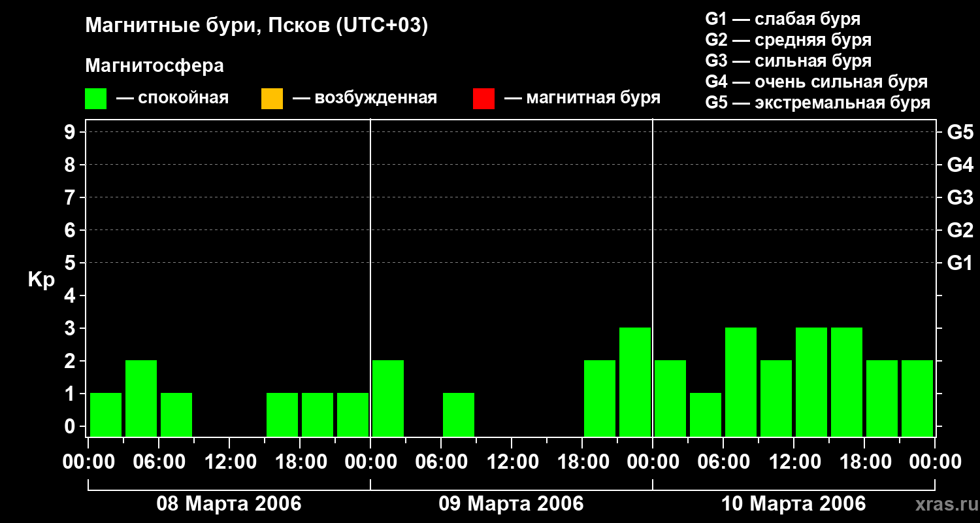The width and height of the screenshot is (980, 523).
Task: Select the 'G4 — очень сильная буря' line
Action: tap(817, 82)
